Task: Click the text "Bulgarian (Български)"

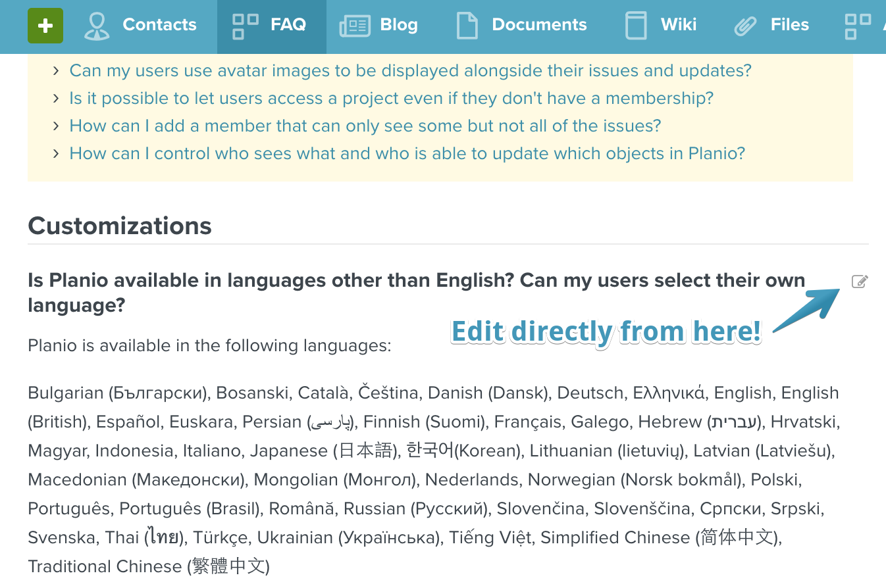Action: [x=118, y=393]
